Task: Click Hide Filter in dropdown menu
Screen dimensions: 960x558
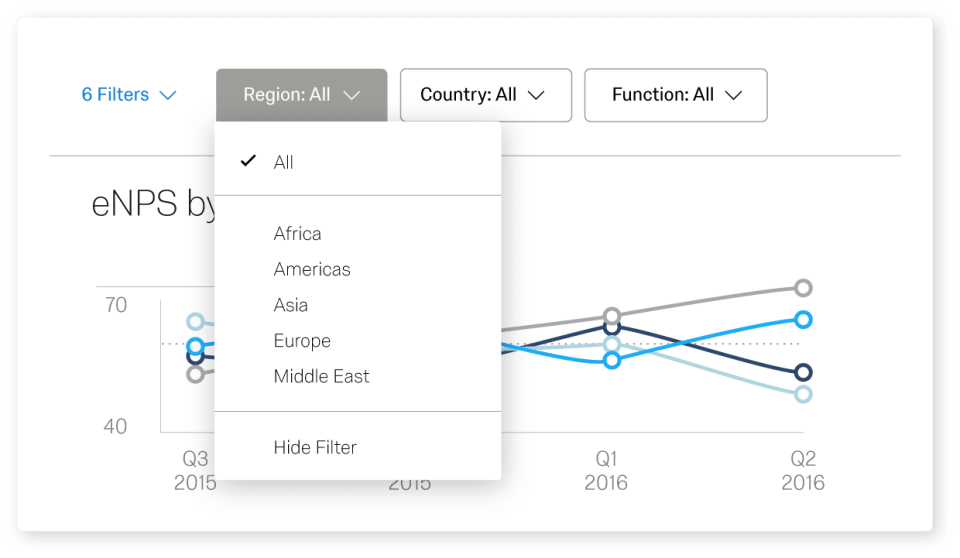Action: point(314,447)
